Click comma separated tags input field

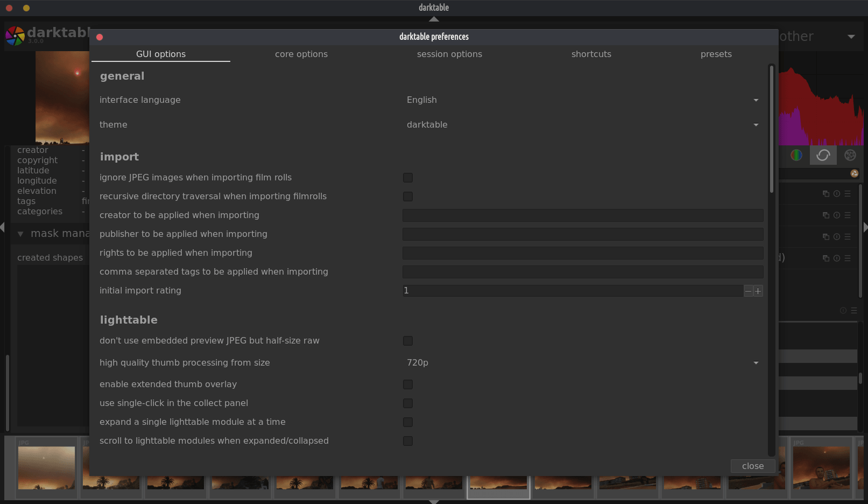(583, 272)
